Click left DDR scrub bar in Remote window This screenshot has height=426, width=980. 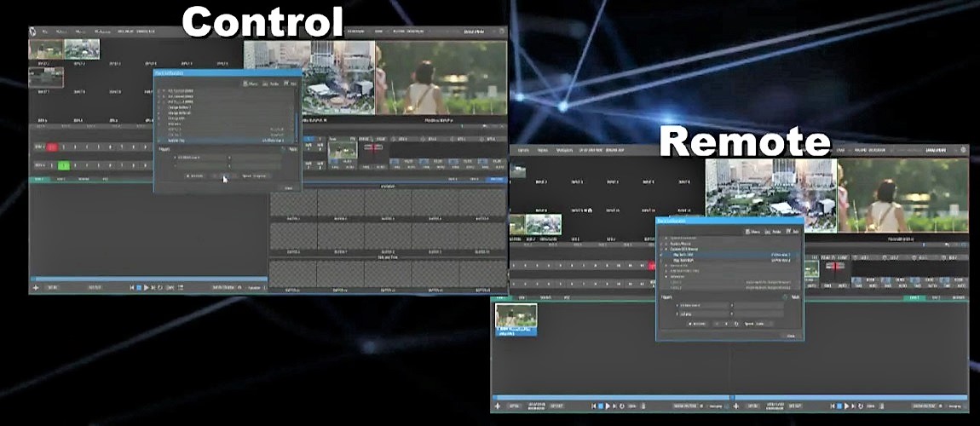click(x=611, y=397)
